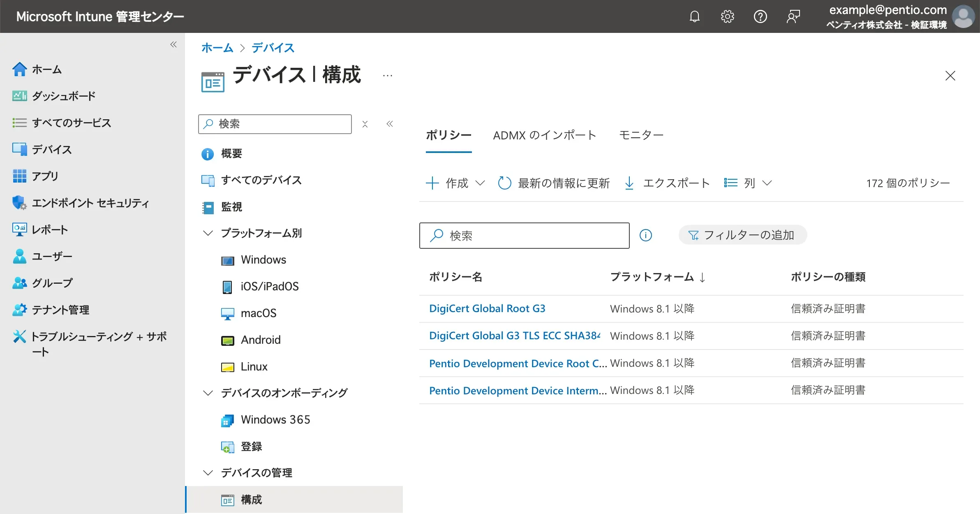Screen dimensions: 980x514
Task: Click the ellipsis beside the page title
Action: tap(387, 76)
